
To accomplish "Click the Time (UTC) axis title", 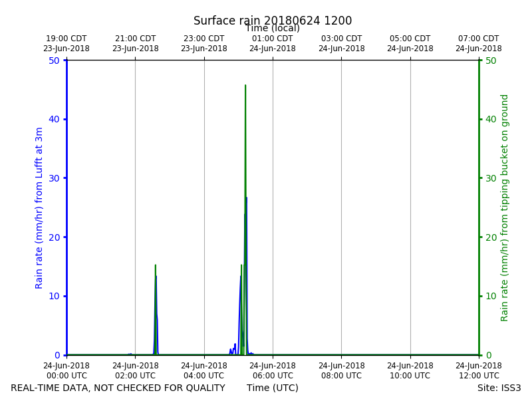I will pyautogui.click(x=273, y=388).
